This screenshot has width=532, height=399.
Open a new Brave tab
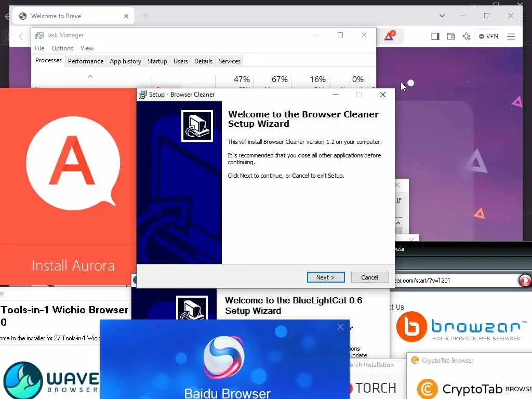(x=145, y=16)
